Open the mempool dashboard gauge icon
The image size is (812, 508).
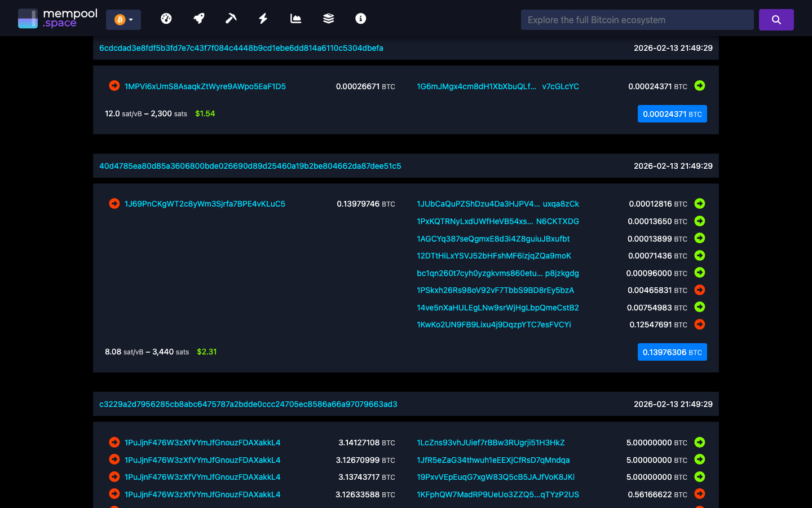(x=166, y=19)
